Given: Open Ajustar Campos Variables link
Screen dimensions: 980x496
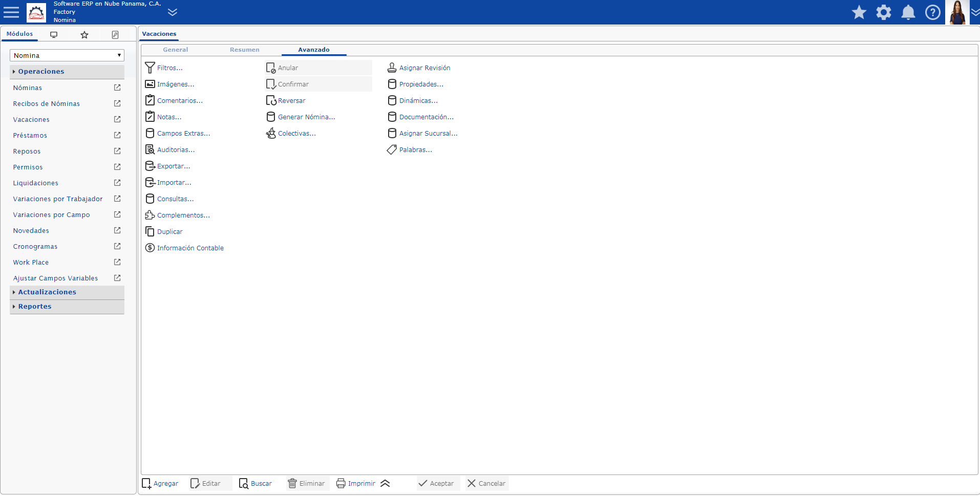Looking at the screenshot, I should [x=55, y=278].
